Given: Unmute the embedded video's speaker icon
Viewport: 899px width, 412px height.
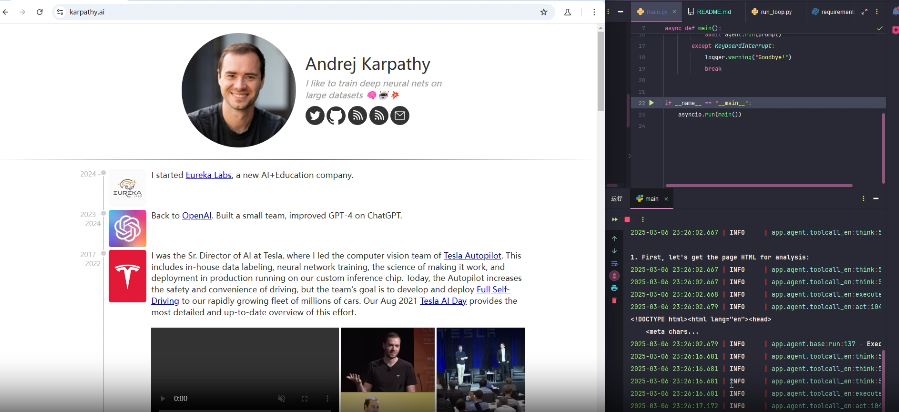Looking at the screenshot, I should (282, 398).
